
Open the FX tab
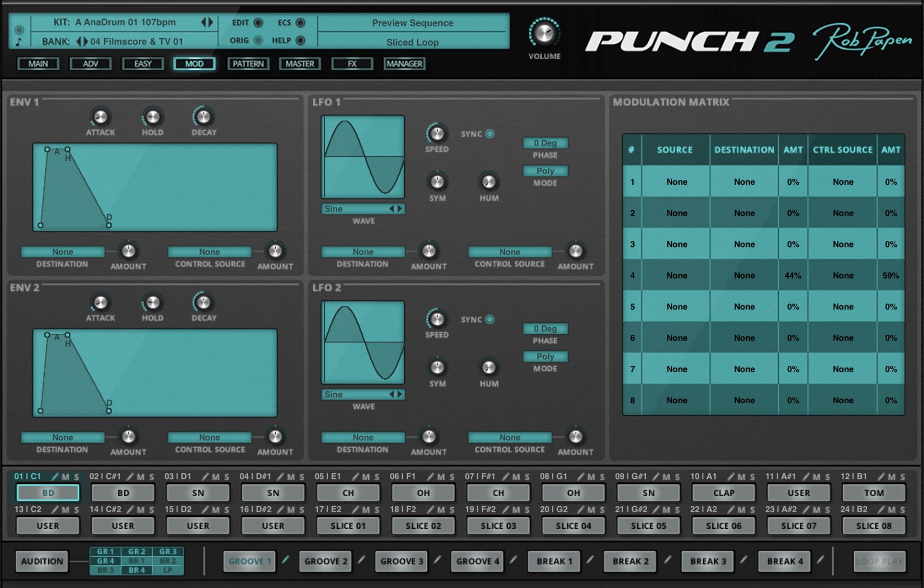pyautogui.click(x=352, y=64)
